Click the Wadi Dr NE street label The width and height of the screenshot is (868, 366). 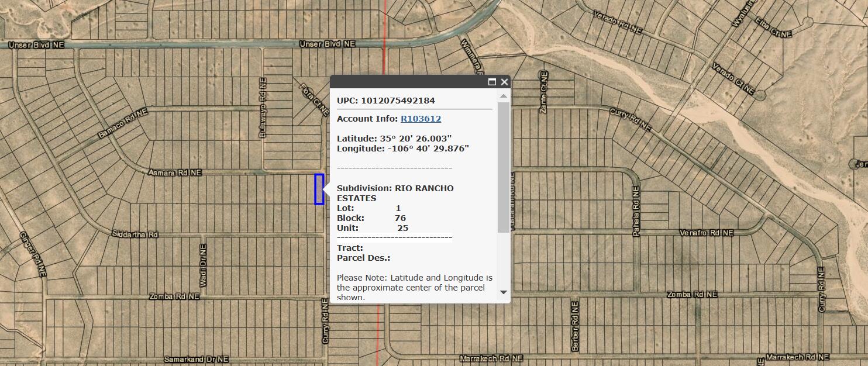pos(204,265)
